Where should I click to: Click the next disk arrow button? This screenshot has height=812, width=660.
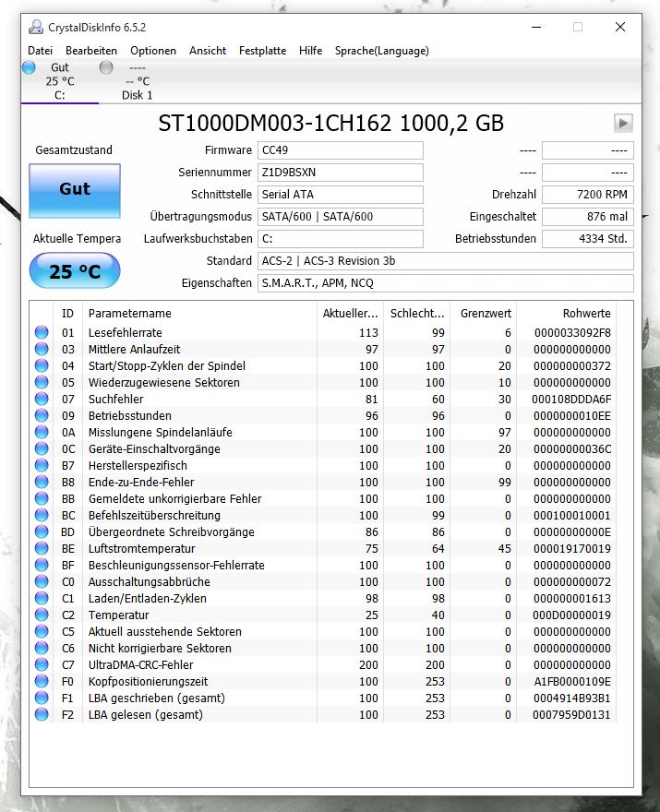click(623, 124)
